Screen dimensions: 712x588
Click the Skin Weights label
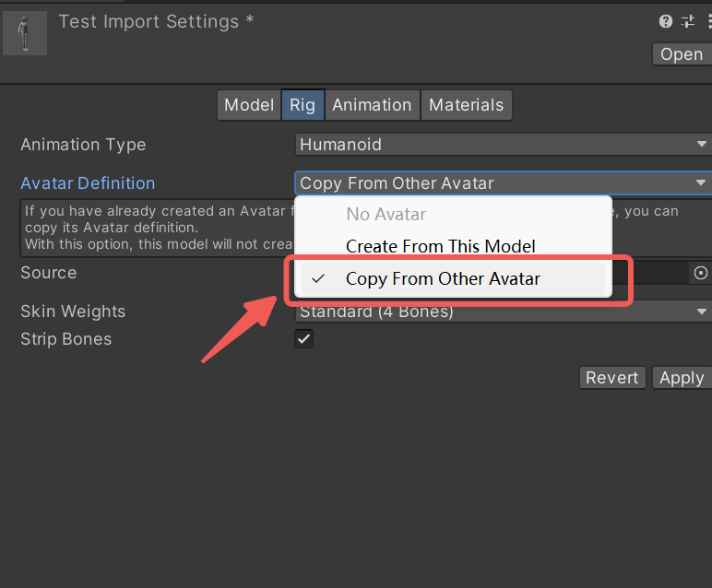(x=73, y=312)
